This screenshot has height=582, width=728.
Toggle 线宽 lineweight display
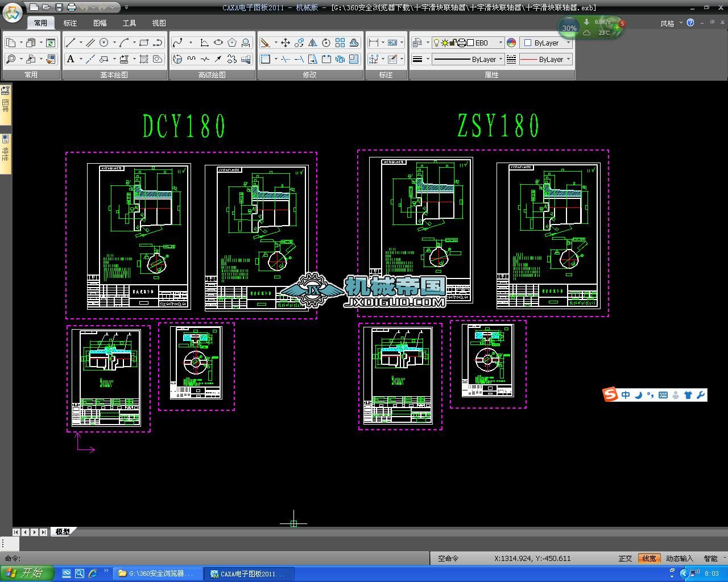click(648, 559)
